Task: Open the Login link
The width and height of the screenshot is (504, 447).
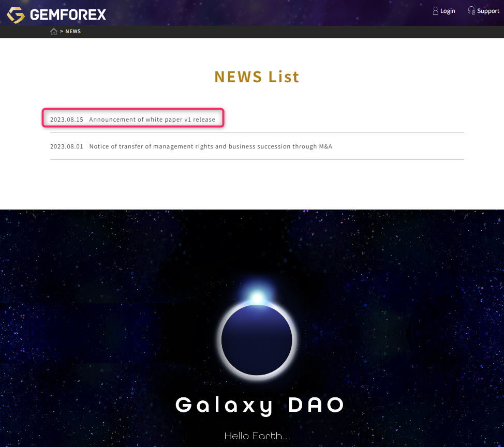Action: pos(448,11)
